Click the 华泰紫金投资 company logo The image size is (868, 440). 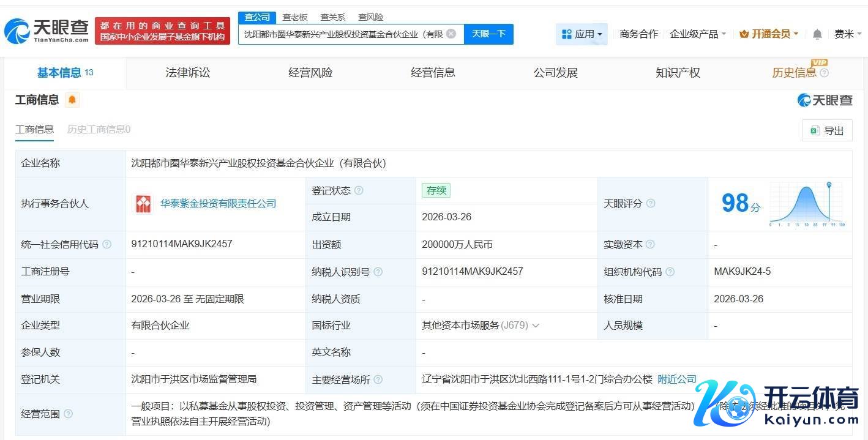[x=143, y=204]
